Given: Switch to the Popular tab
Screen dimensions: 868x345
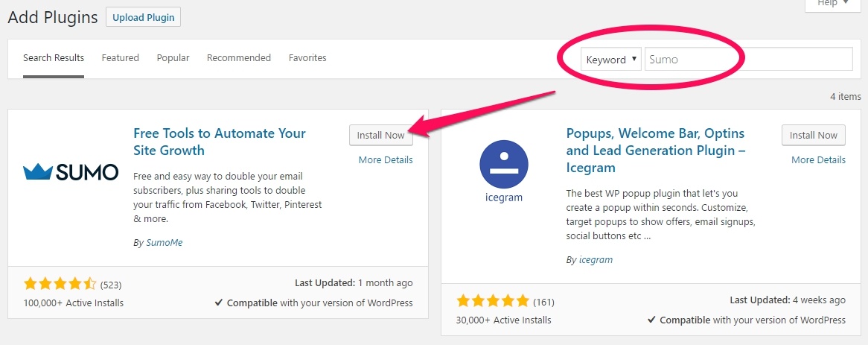Looking at the screenshot, I should click(173, 57).
